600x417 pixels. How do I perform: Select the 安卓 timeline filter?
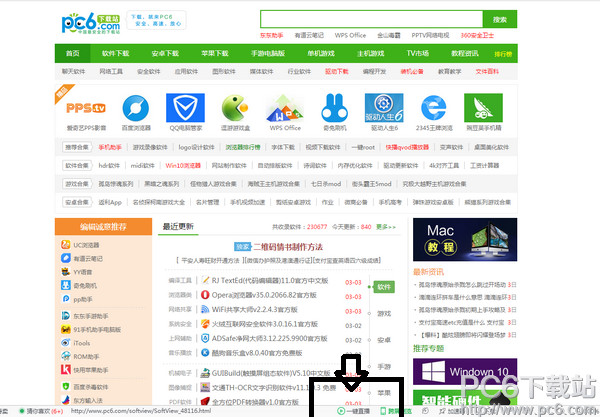pyautogui.click(x=384, y=340)
